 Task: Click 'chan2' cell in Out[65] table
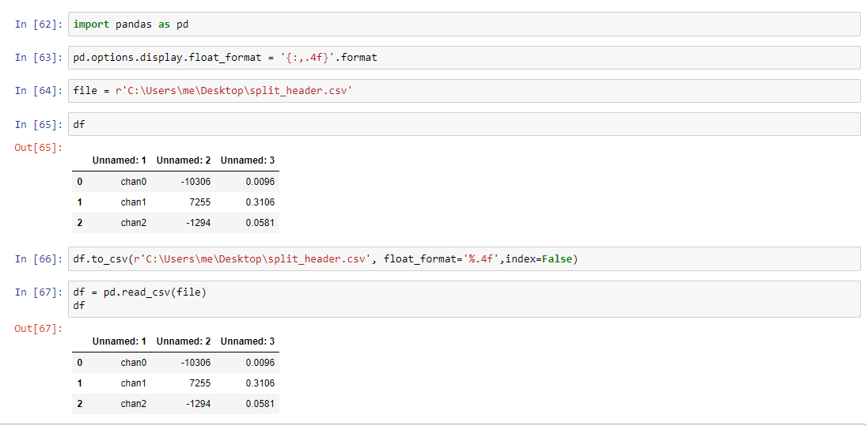[134, 223]
